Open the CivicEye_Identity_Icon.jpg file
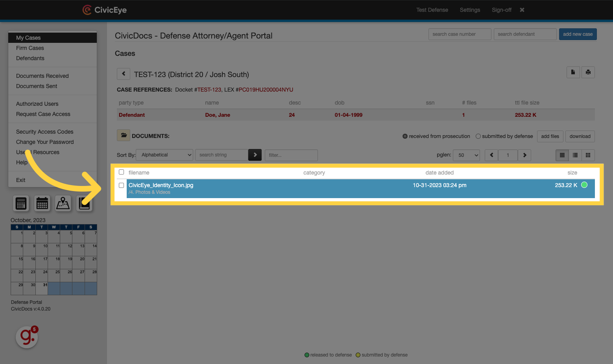The image size is (613, 364). pos(161,185)
